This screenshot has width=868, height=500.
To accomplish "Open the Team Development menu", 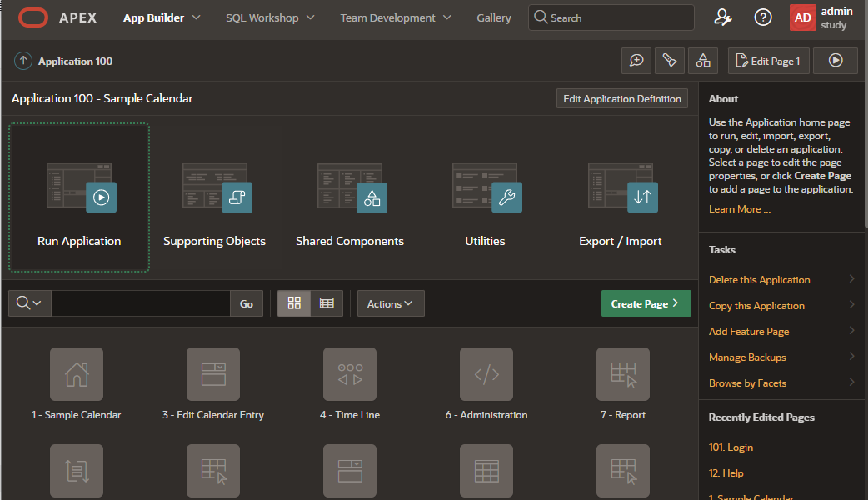I will click(396, 17).
